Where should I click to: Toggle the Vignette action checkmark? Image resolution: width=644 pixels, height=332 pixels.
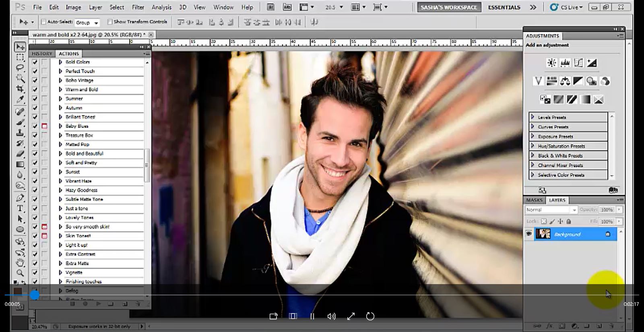35,272
